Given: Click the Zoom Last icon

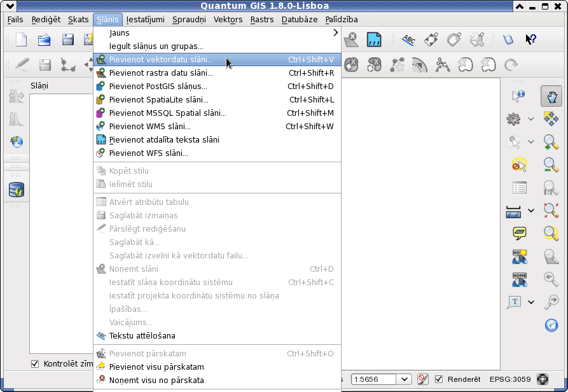Looking at the screenshot, I should (x=551, y=279).
